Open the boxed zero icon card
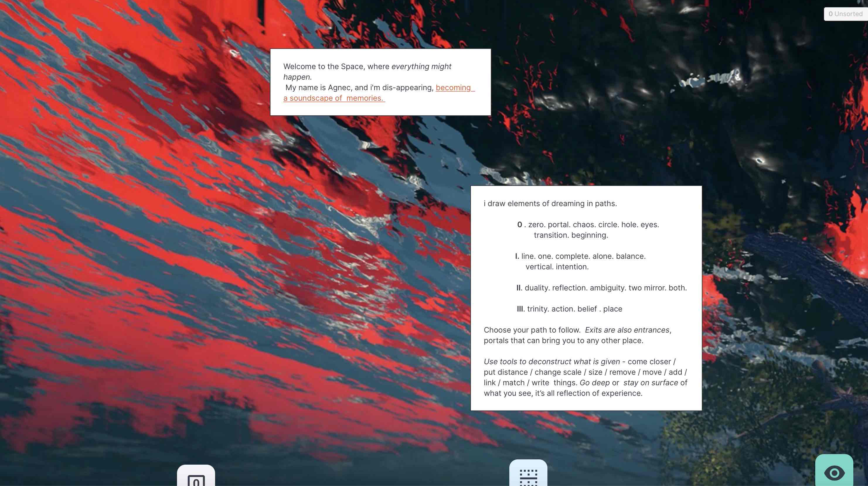This screenshot has width=868, height=486. point(196,475)
